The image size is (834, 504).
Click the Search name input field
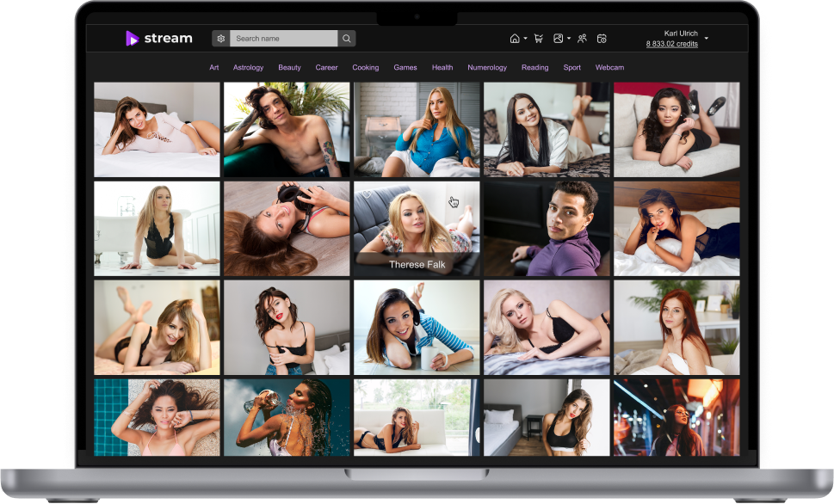click(x=284, y=38)
